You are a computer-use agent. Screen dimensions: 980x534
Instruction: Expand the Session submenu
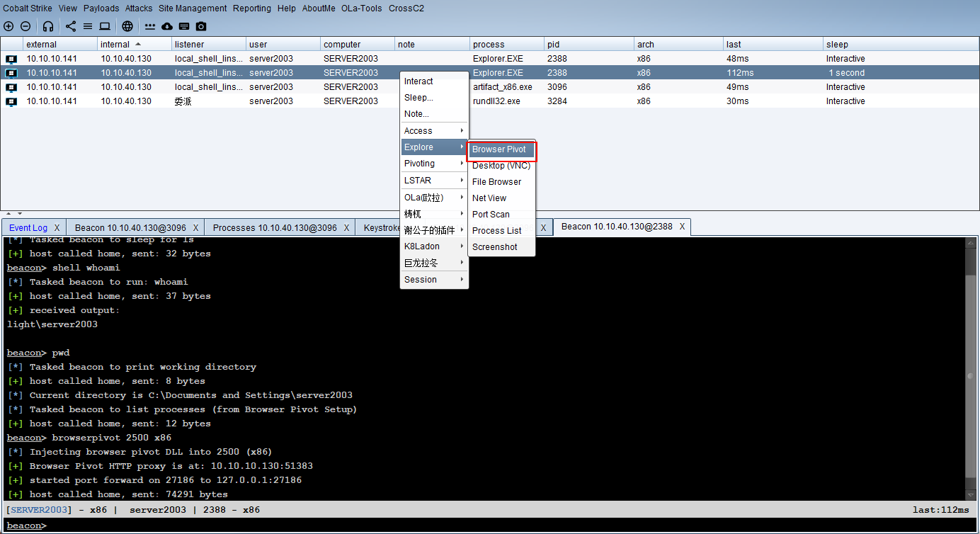coord(434,280)
